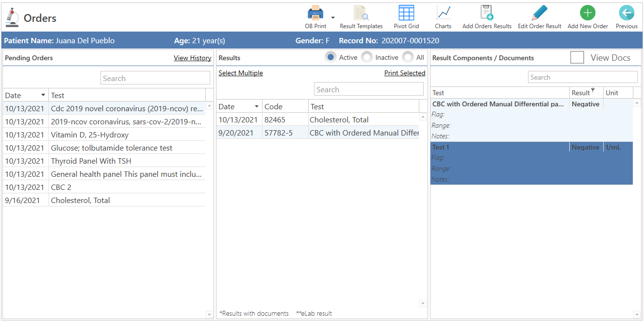Go back with the Previous arrow

pos(627,13)
